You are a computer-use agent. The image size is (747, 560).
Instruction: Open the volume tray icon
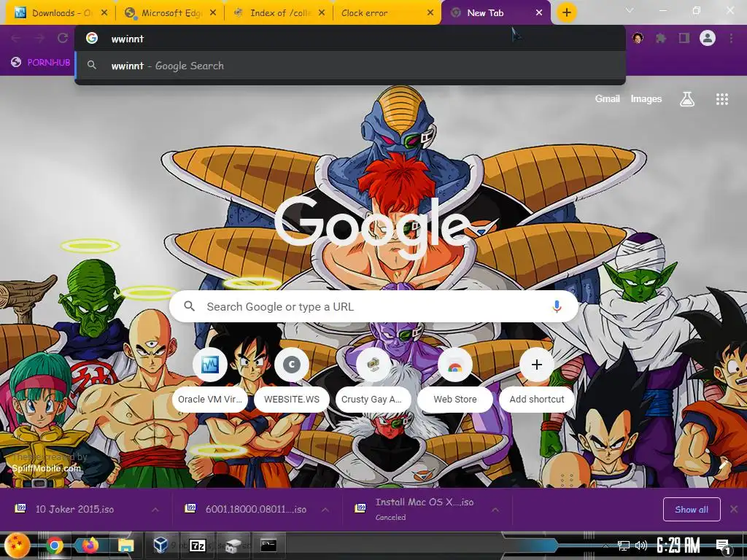point(640,545)
